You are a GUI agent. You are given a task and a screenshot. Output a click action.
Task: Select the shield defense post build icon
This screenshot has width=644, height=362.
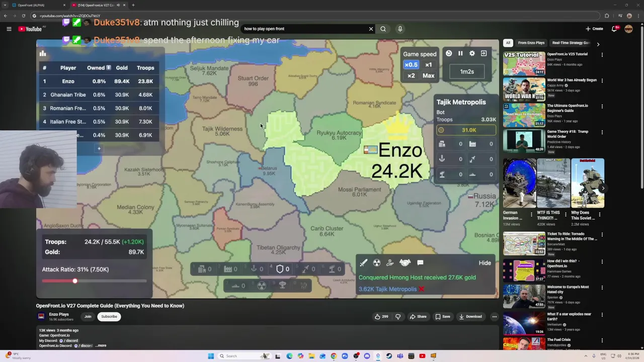tap(280, 269)
